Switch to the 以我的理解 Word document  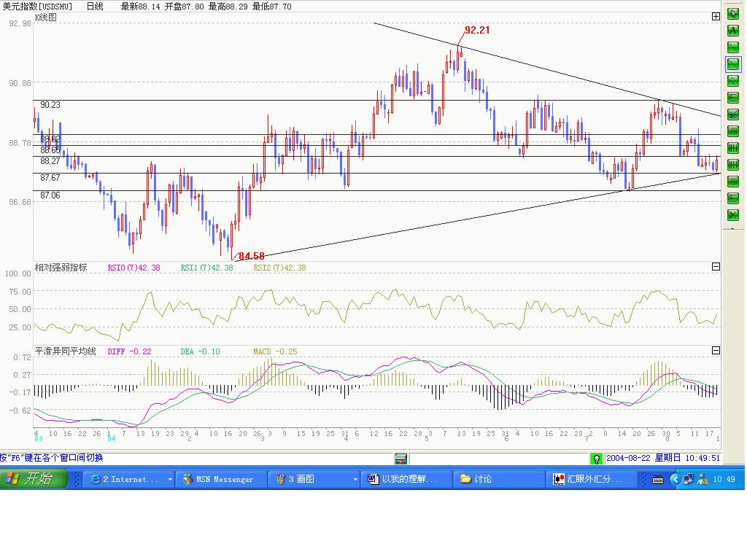coord(406,479)
